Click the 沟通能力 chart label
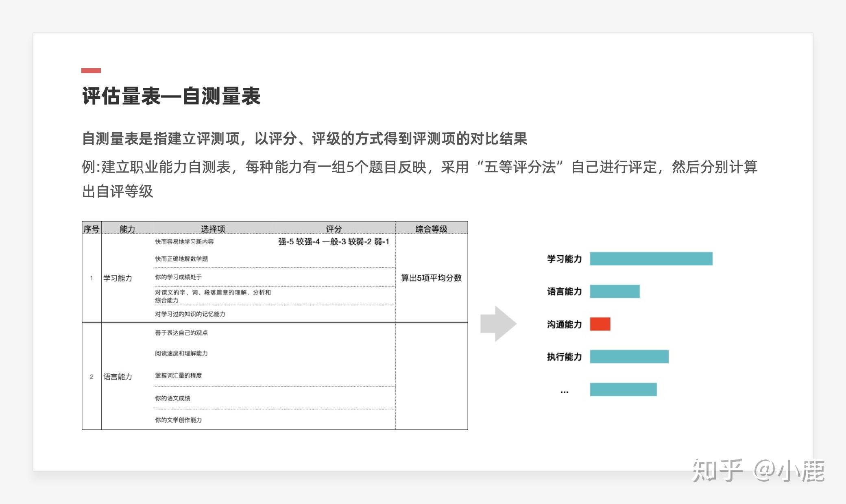Viewport: 846px width, 504px height. pos(564,324)
